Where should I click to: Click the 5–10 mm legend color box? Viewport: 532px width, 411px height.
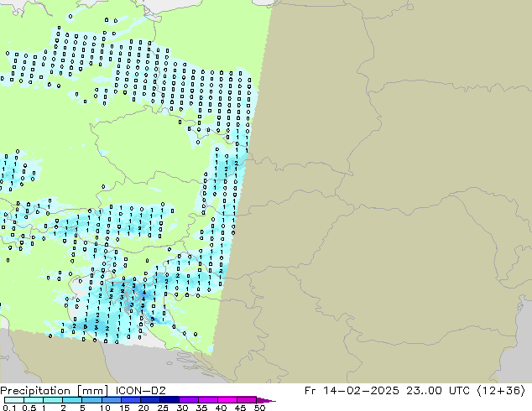(x=91, y=400)
